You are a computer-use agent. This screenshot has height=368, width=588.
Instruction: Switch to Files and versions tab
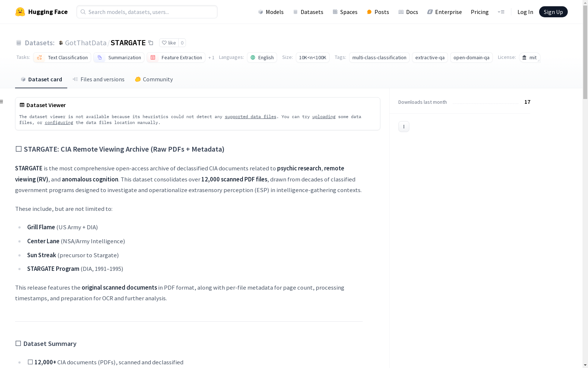click(x=98, y=79)
